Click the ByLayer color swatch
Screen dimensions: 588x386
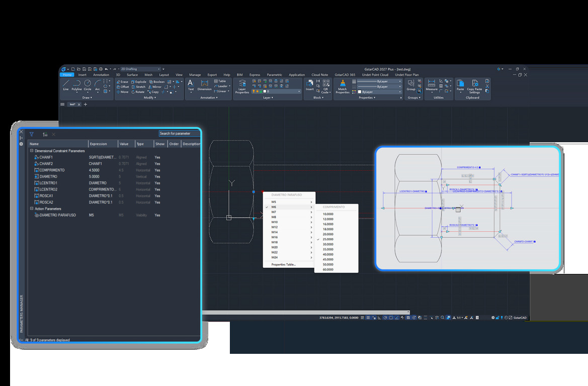360,92
